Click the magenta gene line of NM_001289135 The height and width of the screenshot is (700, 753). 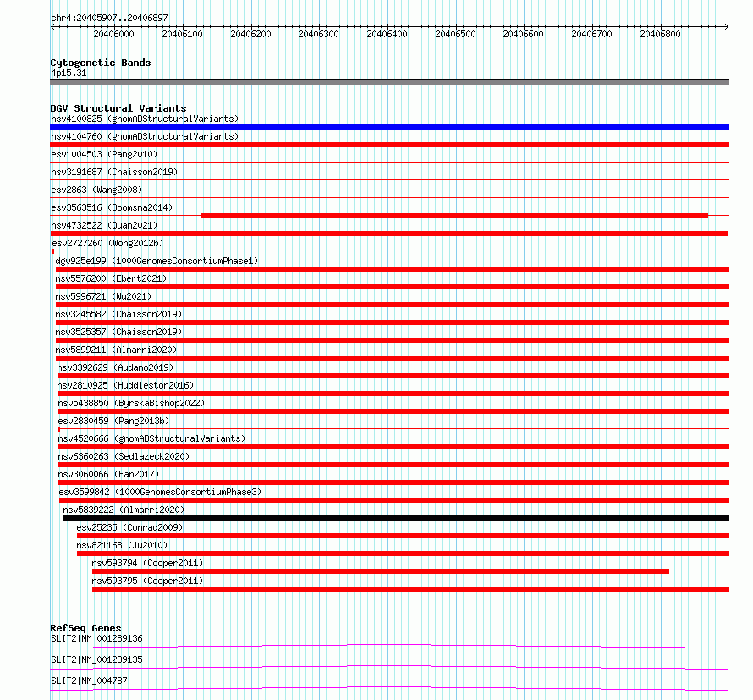[x=389, y=667]
